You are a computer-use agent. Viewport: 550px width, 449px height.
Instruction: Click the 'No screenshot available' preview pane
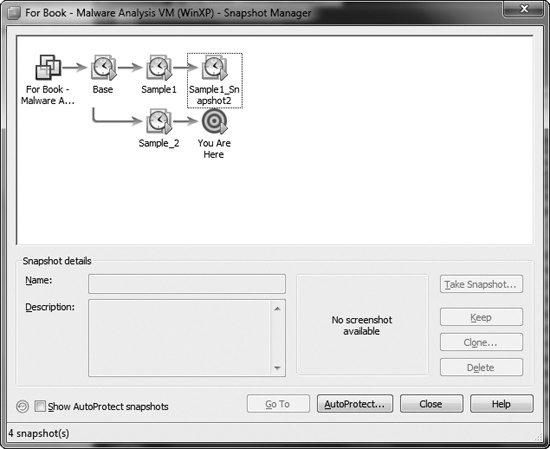click(x=362, y=325)
